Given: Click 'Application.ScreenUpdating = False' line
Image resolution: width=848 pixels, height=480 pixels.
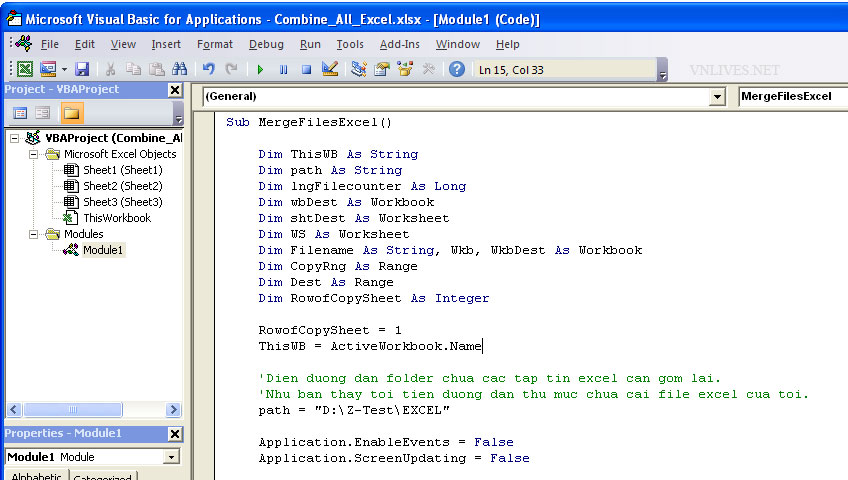Looking at the screenshot, I should point(394,458).
